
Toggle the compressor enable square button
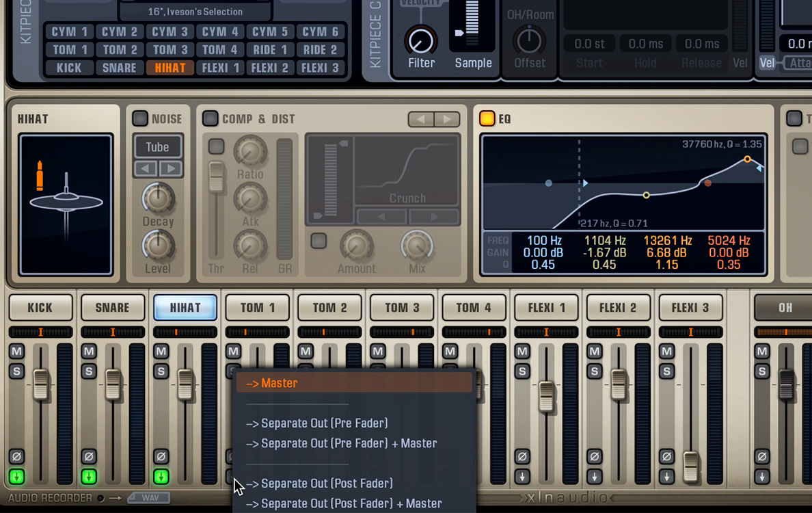pyautogui.click(x=216, y=146)
